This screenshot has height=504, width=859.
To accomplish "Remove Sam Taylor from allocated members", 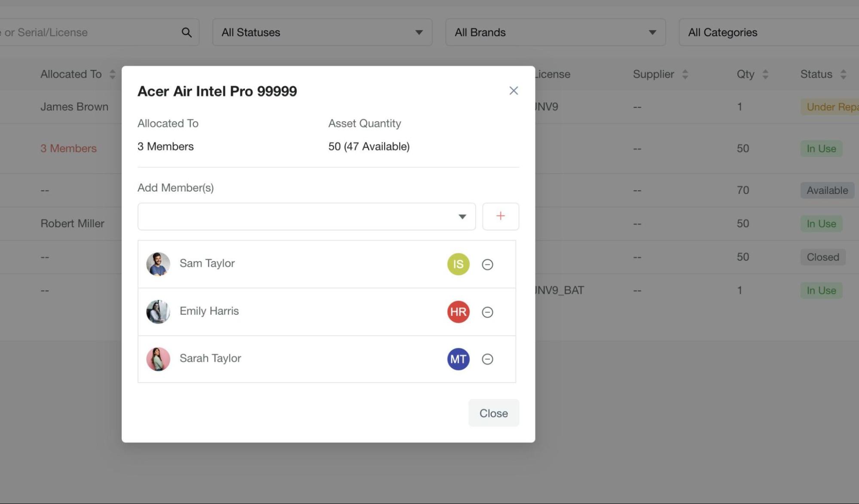I will (487, 264).
